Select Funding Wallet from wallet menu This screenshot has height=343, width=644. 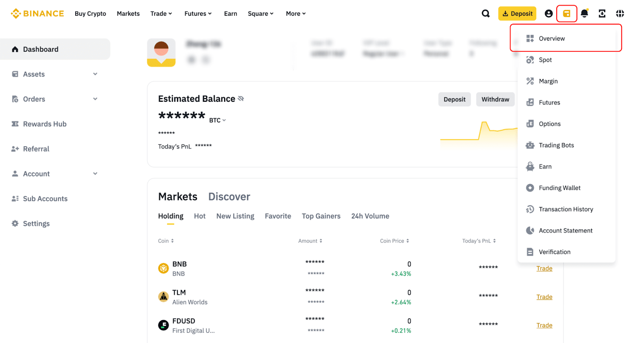click(559, 188)
